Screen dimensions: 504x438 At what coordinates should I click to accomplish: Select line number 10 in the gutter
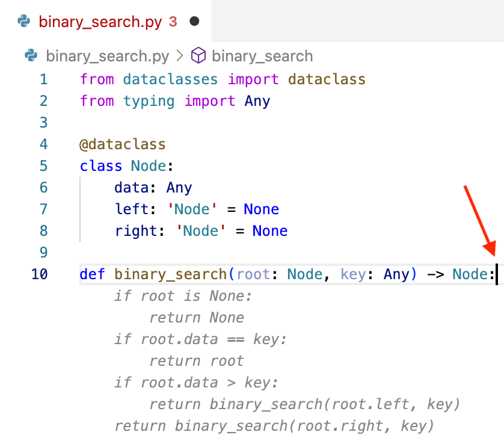39,274
